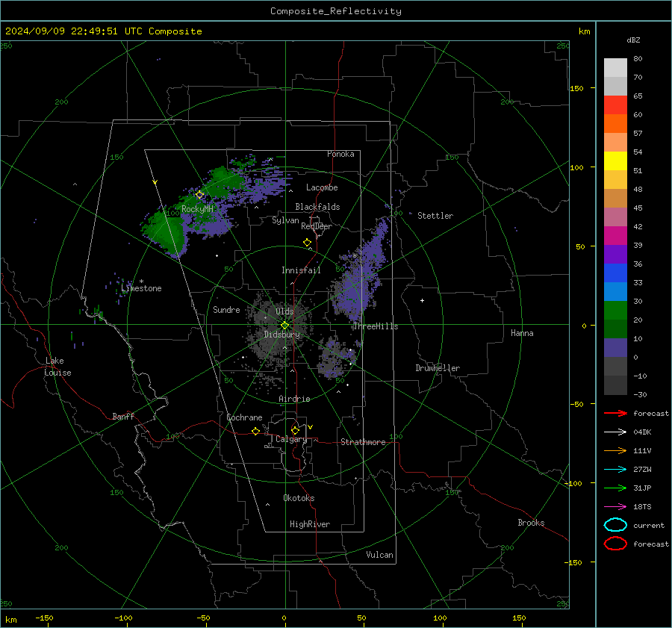Image resolution: width=672 pixels, height=628 pixels.
Task: Click the Composite_Reflectivity title text
Action: [x=336, y=11]
